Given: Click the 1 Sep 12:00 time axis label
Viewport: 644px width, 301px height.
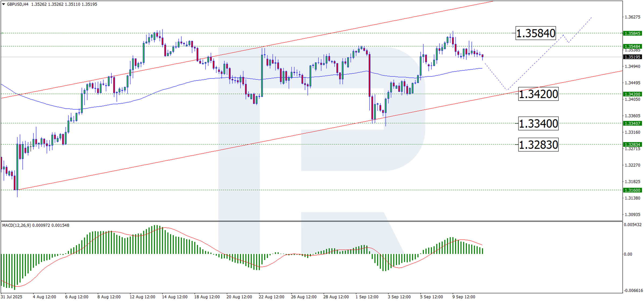Looking at the screenshot, I should [367, 297].
